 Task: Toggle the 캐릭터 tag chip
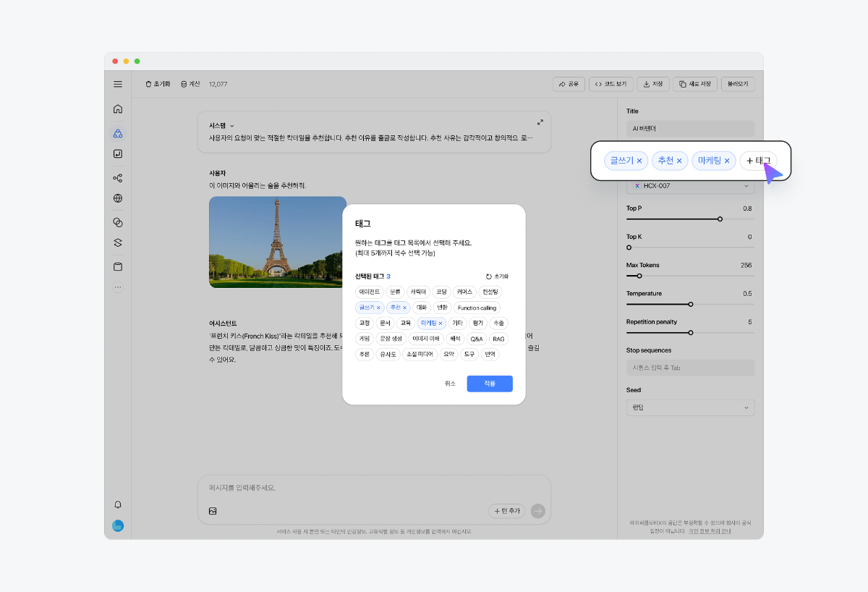point(418,292)
